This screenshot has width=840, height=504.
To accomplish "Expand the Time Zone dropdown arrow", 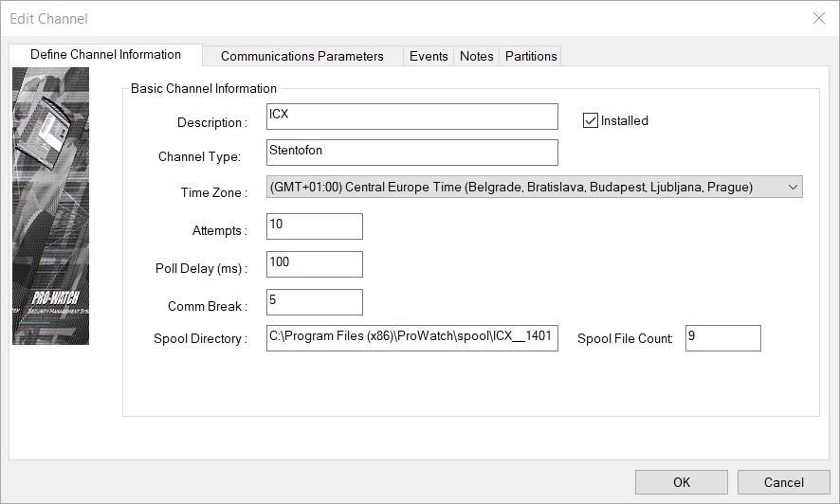I will tap(793, 188).
